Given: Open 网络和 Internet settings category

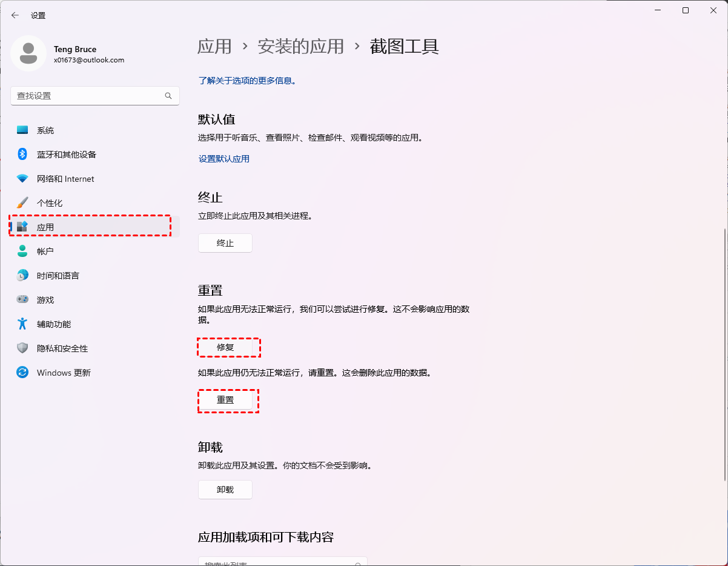Looking at the screenshot, I should (x=95, y=179).
